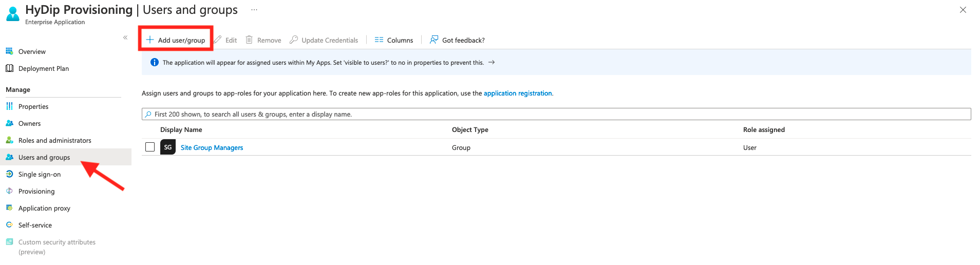This screenshot has height=265, width=980.
Task: Select Users and groups menu item
Action: tap(44, 157)
